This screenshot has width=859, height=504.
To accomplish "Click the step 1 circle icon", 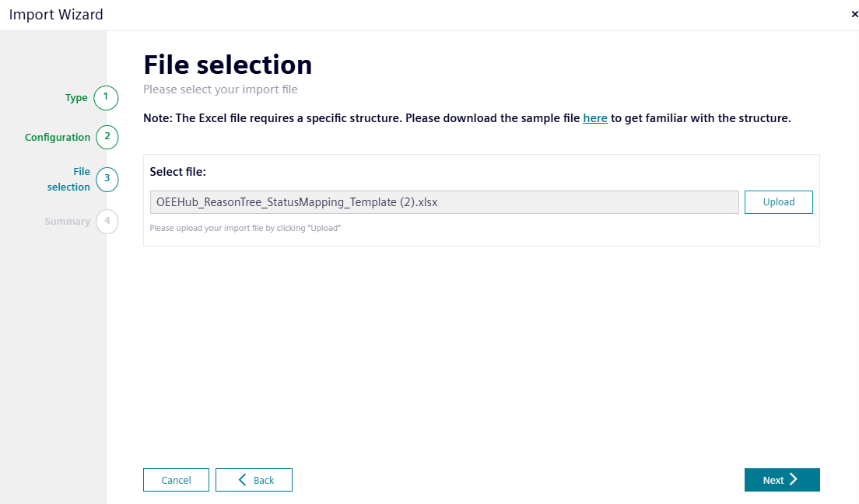I will (x=106, y=97).
